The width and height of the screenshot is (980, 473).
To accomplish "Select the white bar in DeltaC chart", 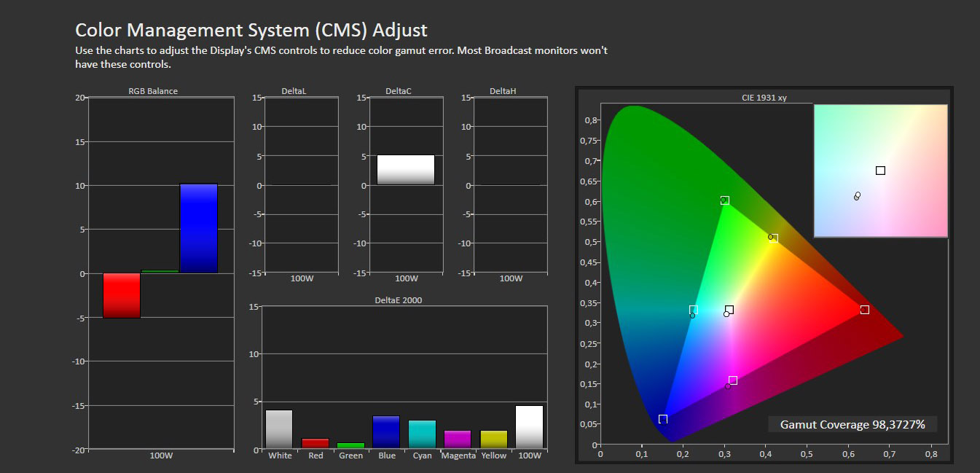I will pos(406,170).
